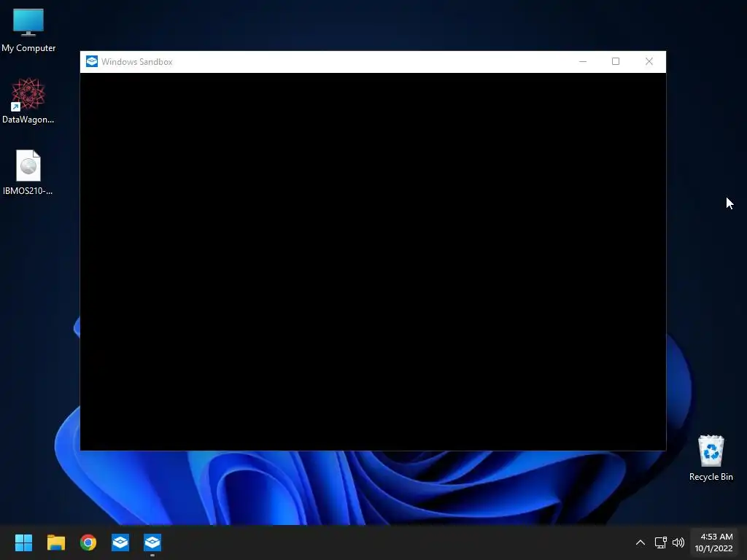Open the My Computer desktop icon
Image resolution: width=747 pixels, height=560 pixels.
28,31
